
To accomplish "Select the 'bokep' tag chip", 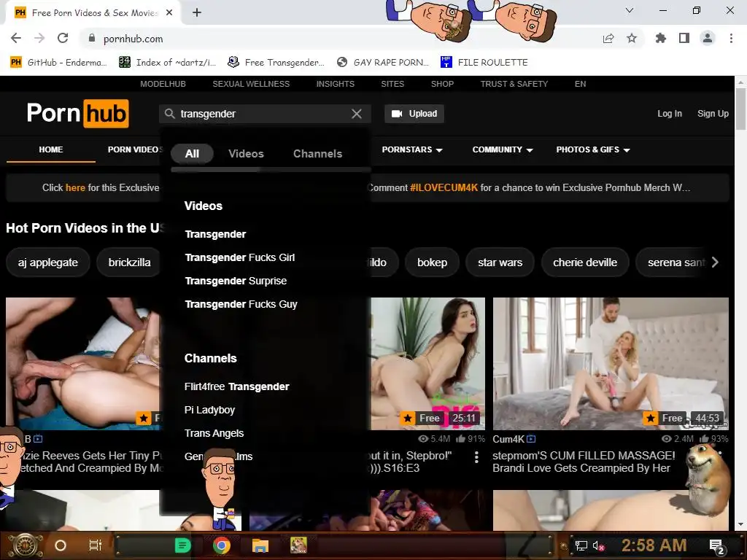I will pyautogui.click(x=432, y=262).
